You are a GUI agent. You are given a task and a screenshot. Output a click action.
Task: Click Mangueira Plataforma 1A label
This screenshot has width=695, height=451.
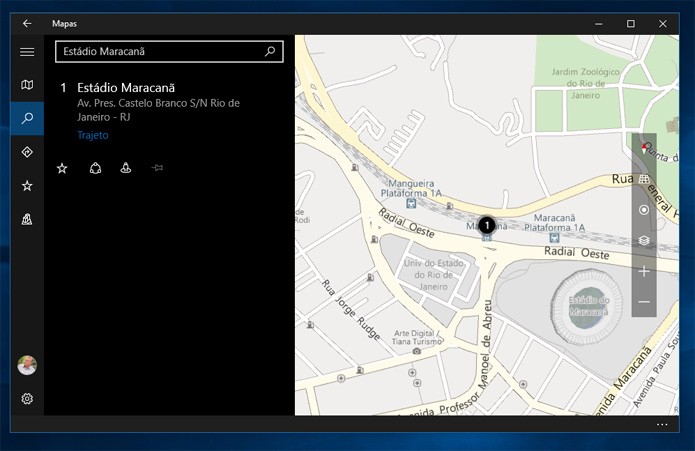tap(411, 188)
